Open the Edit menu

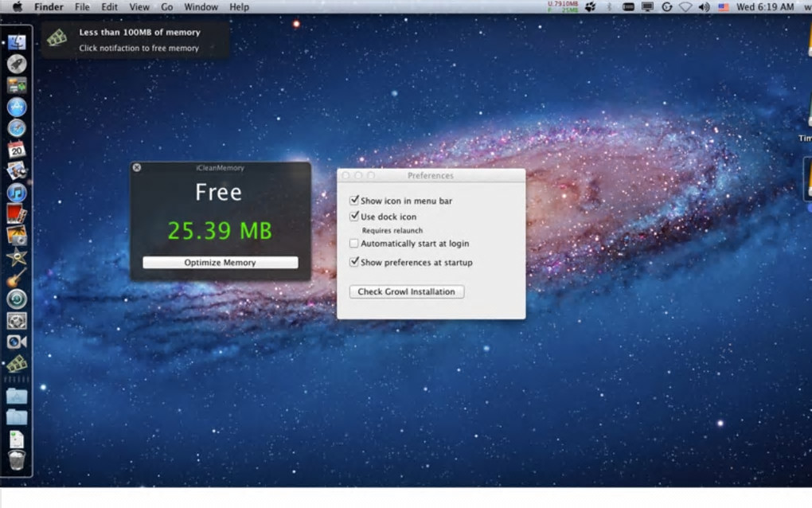(x=109, y=6)
